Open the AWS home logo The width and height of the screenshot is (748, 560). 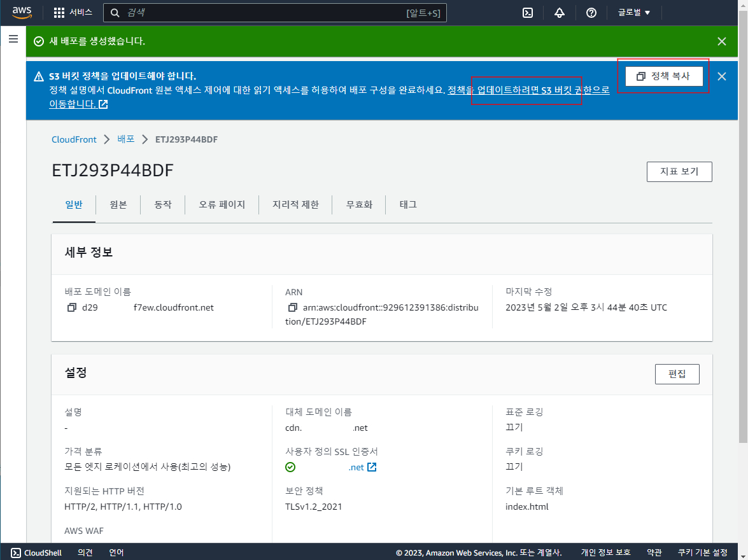[x=22, y=12]
